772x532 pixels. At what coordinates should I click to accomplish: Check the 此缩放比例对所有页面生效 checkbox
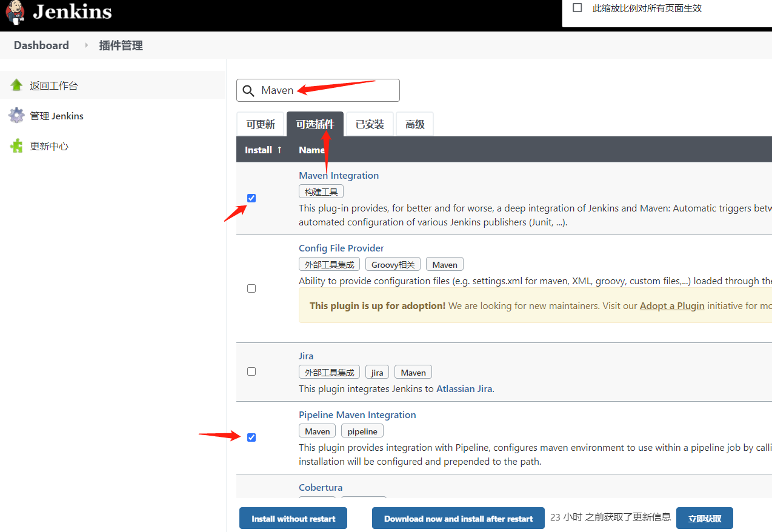click(577, 8)
